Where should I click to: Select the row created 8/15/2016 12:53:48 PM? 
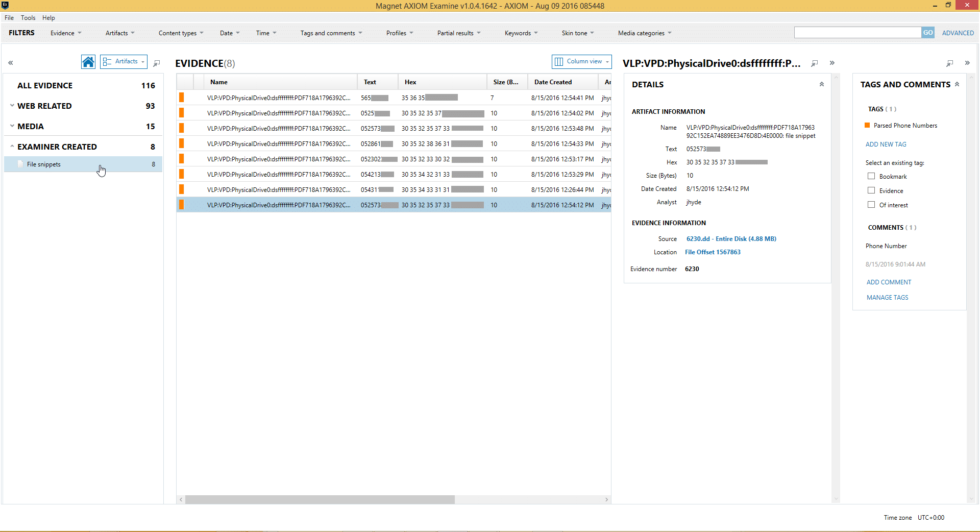394,128
